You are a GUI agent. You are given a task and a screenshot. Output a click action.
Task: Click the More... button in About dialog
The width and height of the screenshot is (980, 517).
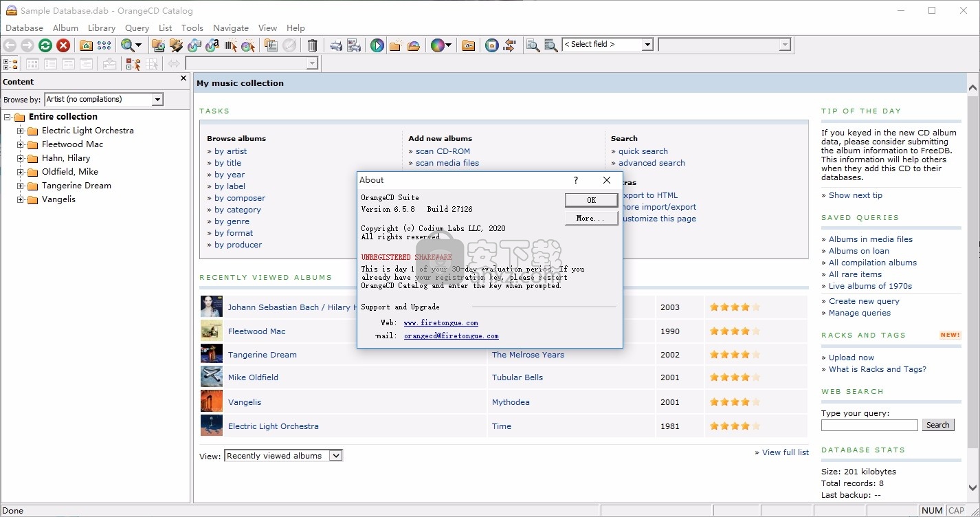pyautogui.click(x=591, y=218)
